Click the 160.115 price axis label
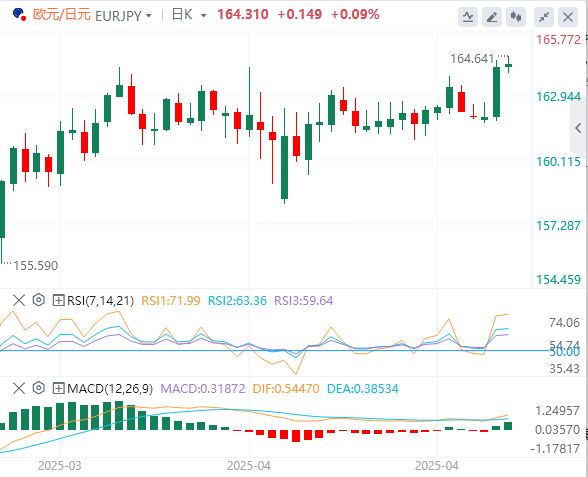Image resolution: width=588 pixels, height=477 pixels. [558, 162]
